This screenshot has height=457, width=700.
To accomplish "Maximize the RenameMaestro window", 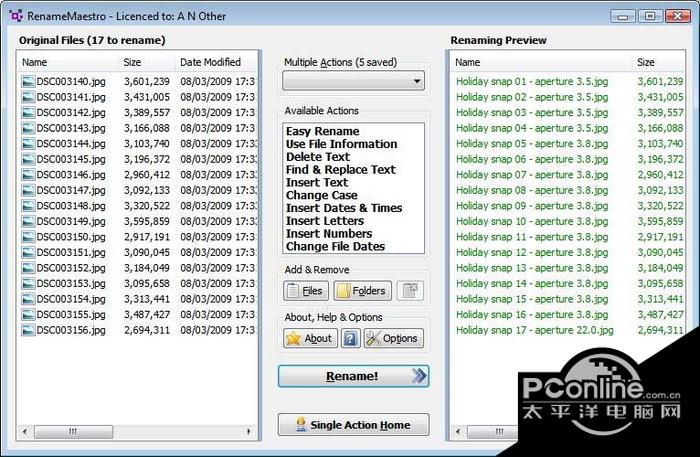I will click(x=650, y=17).
